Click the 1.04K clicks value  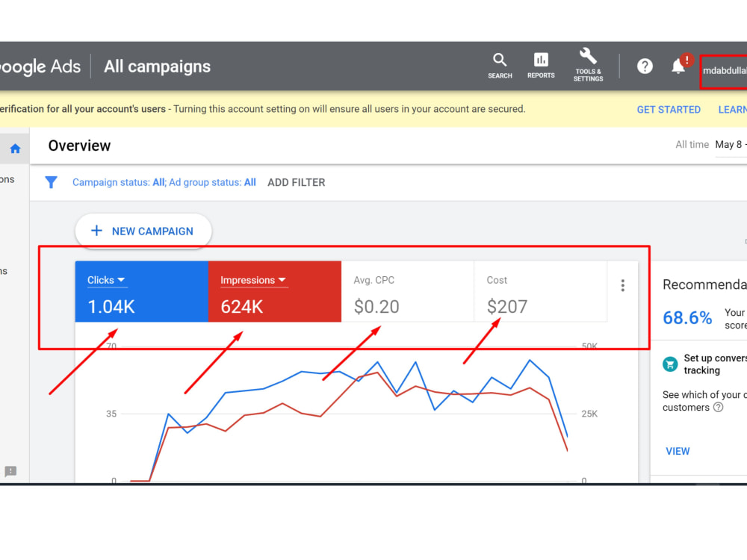(x=111, y=307)
